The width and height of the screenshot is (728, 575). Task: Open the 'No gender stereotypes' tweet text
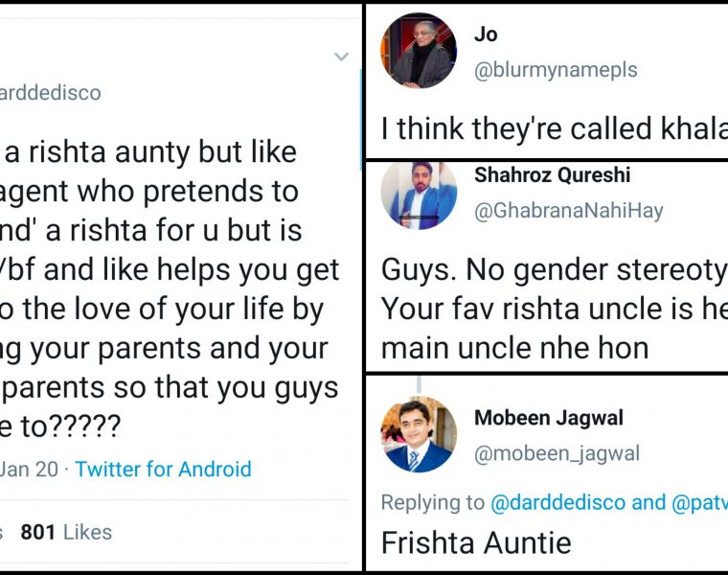point(552,309)
